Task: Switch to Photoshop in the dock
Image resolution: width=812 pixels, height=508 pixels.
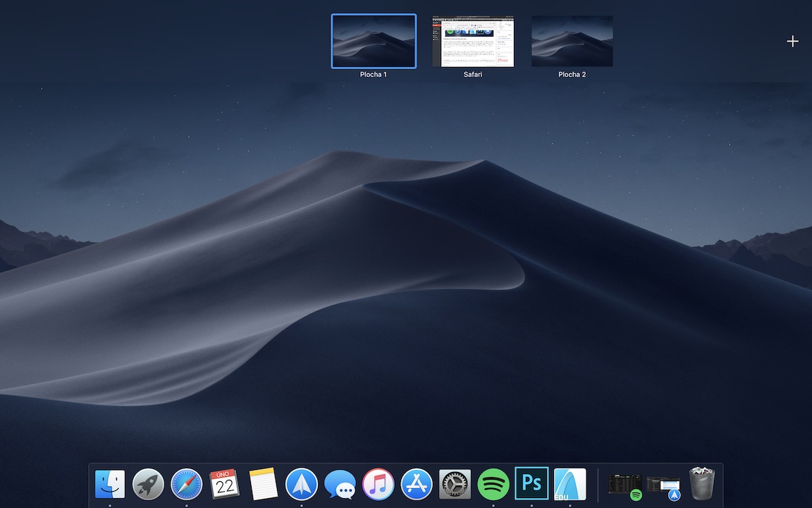Action: 531,483
